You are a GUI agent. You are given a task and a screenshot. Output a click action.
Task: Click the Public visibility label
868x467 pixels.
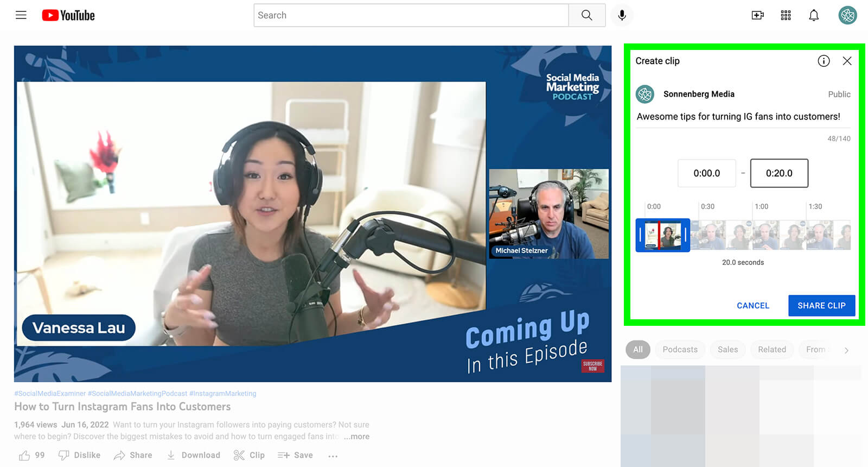coord(839,94)
